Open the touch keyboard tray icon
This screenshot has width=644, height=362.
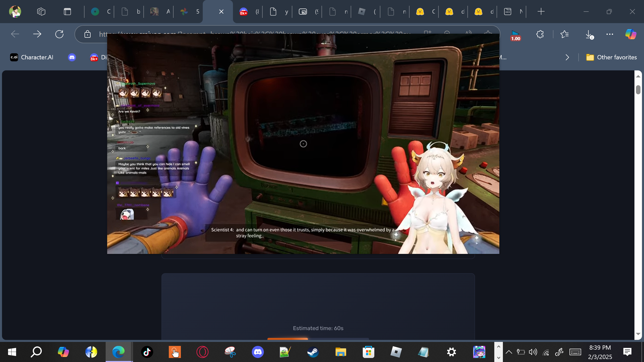pyautogui.click(x=575, y=352)
